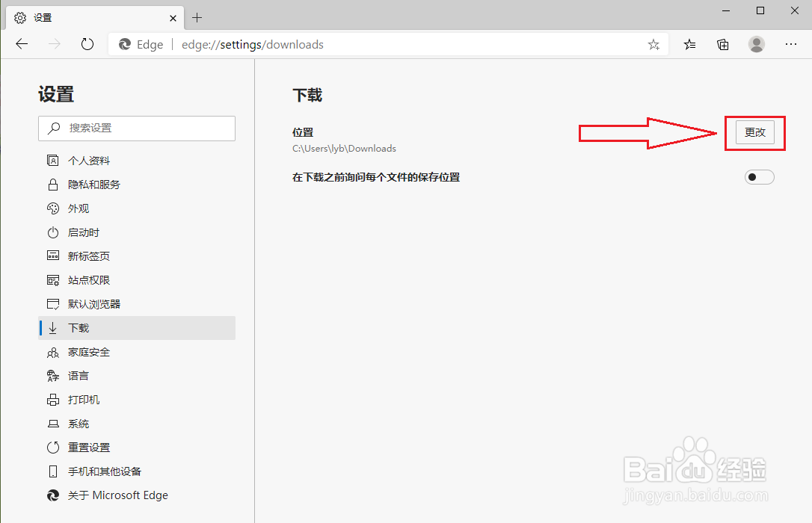Click the C:\Users\lyb\Downloads path text
Image resolution: width=812 pixels, height=523 pixels.
click(x=344, y=149)
